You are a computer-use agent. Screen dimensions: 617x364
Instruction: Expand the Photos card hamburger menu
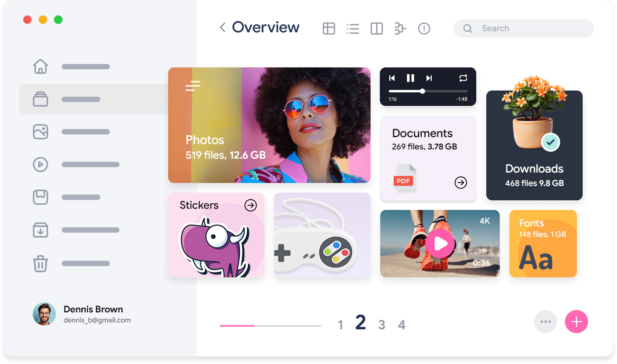pos(192,86)
